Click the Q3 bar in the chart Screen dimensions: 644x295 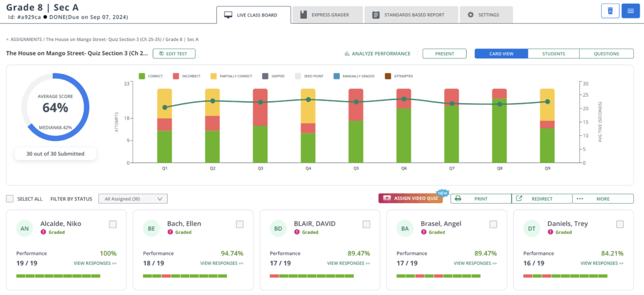point(260,126)
